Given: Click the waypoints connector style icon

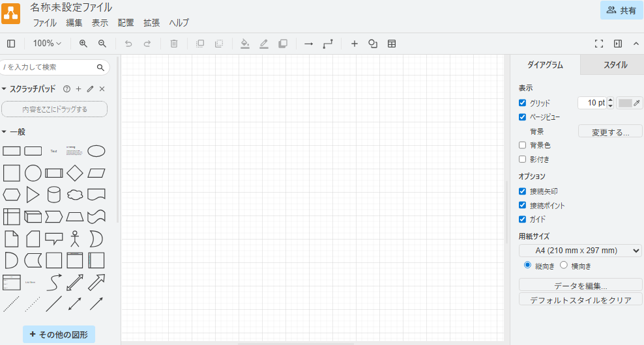Looking at the screenshot, I should coord(328,44).
